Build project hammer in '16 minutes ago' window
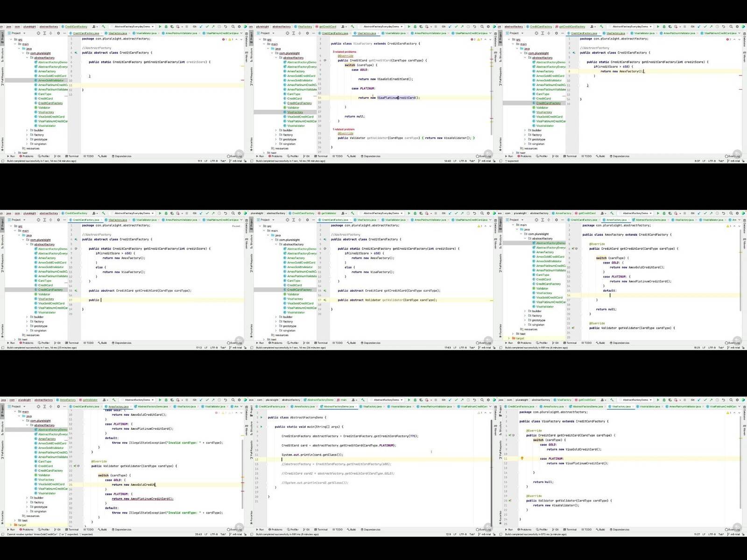Screen dimensions: 747x560 coord(352,27)
